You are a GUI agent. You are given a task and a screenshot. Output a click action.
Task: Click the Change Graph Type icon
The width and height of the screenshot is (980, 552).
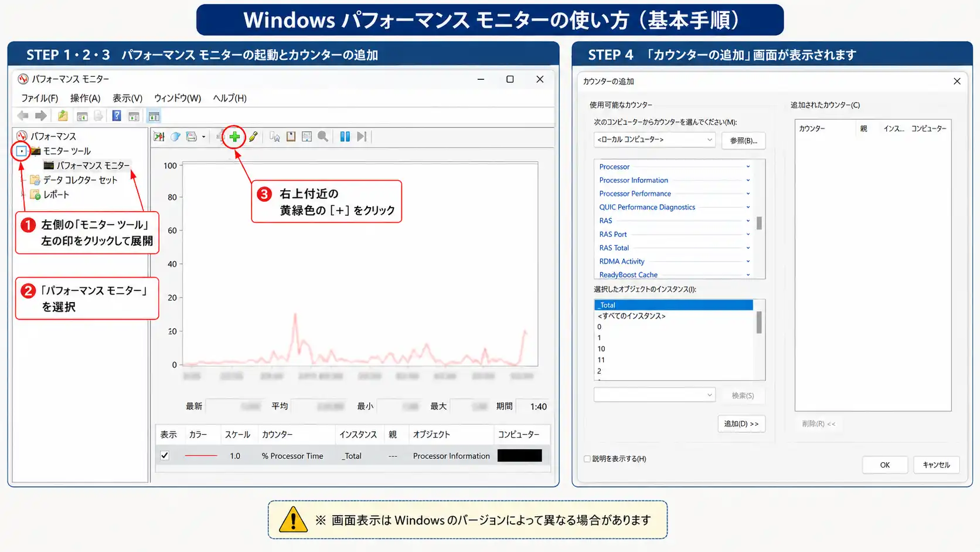click(192, 137)
